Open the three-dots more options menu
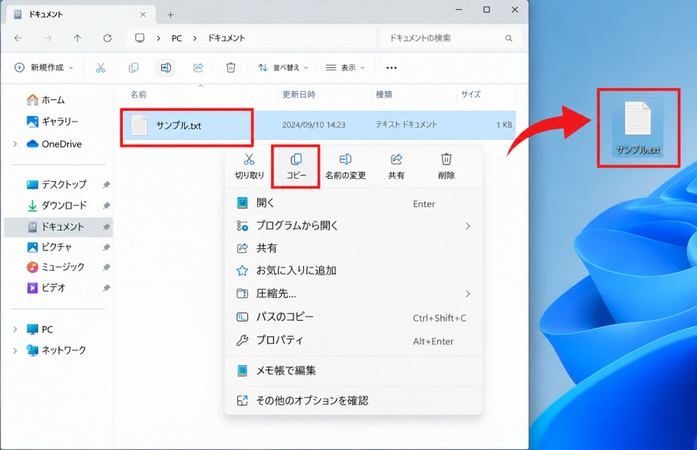 [x=391, y=68]
